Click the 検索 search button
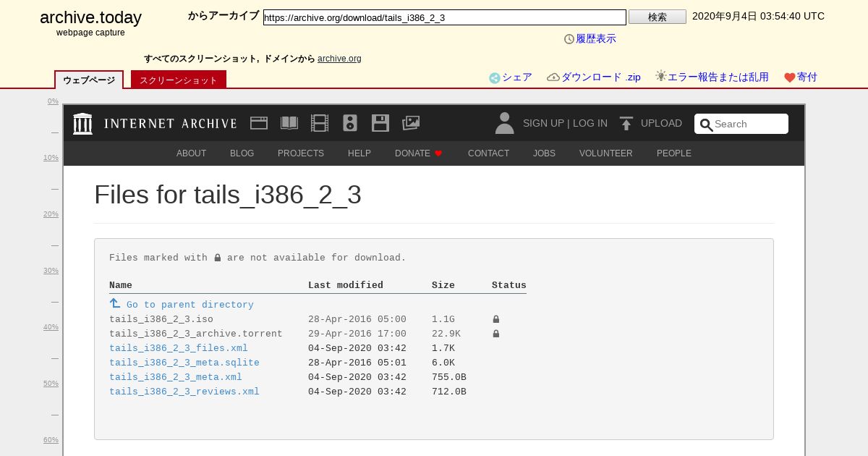This screenshot has height=456, width=868. [x=658, y=17]
